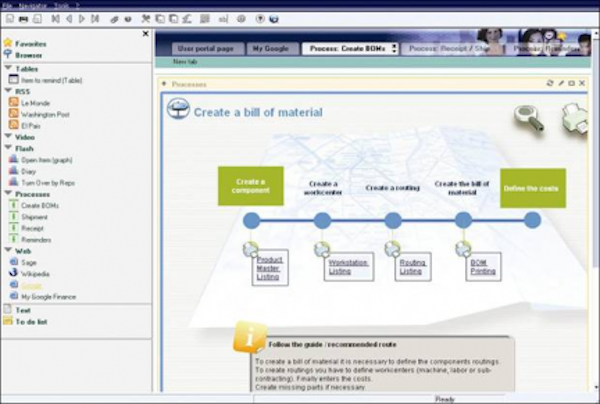Collapse the Web section
The width and height of the screenshot is (600, 404).
[x=8, y=250]
